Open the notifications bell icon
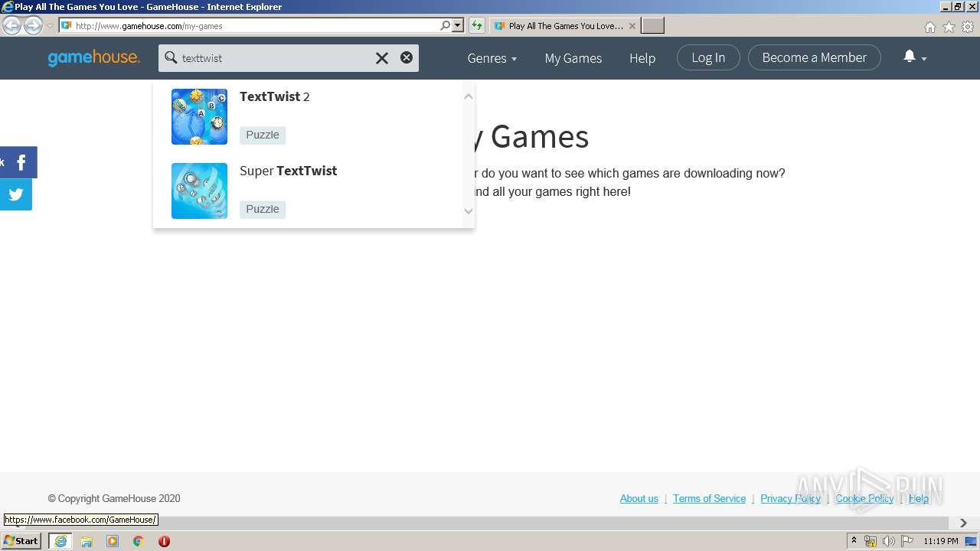 [x=910, y=57]
